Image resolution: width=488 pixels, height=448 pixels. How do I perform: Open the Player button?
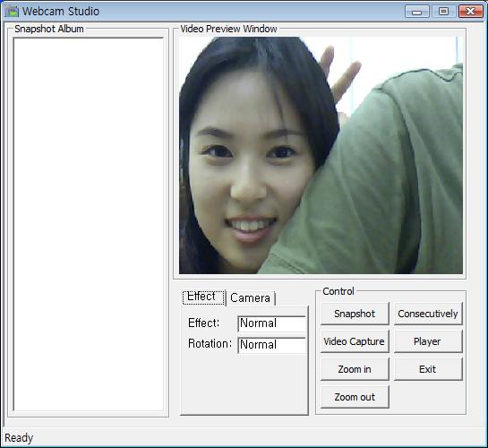point(428,341)
